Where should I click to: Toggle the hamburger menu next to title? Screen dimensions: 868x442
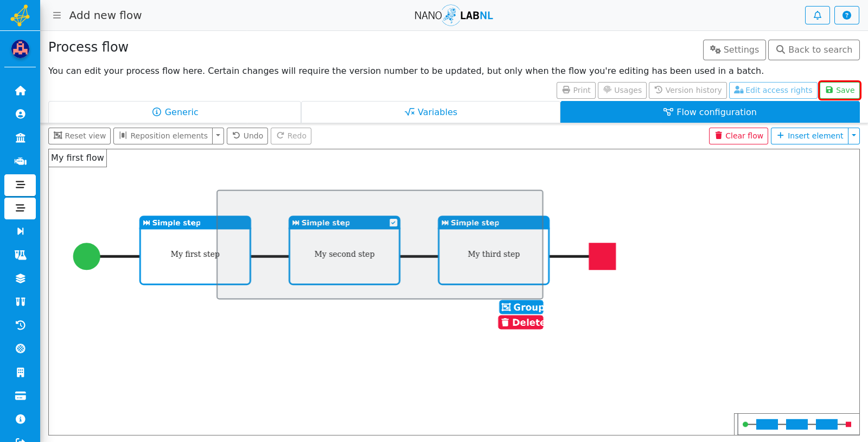click(57, 15)
